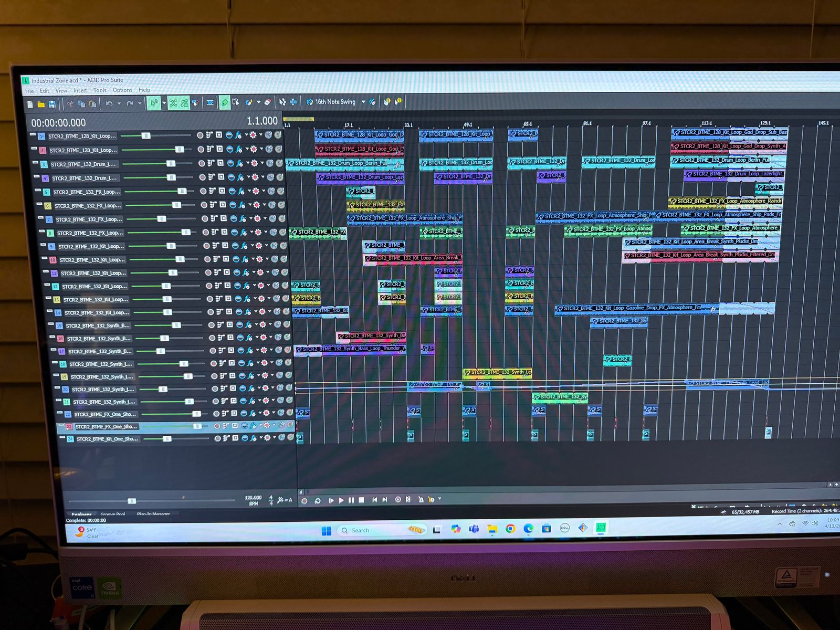Image resolution: width=840 pixels, height=630 pixels.
Task: Open the 16th Note Swing groove dropdown
Action: pyautogui.click(x=363, y=102)
